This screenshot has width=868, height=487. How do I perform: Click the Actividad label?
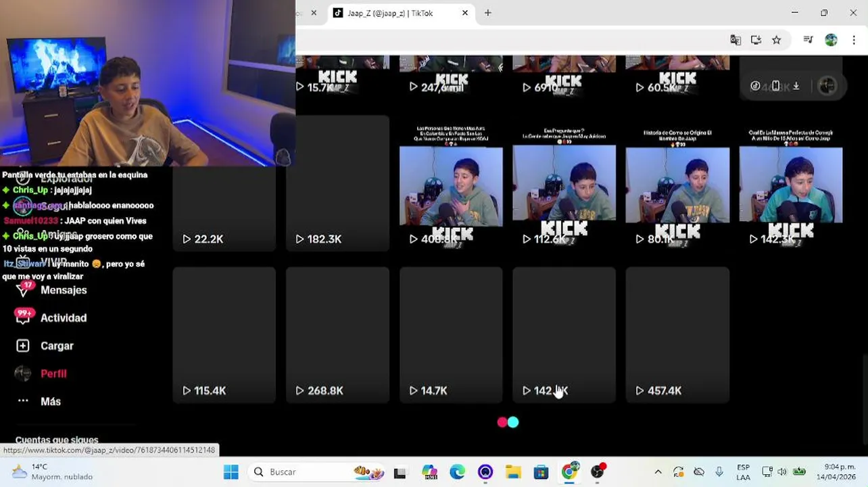(64, 318)
